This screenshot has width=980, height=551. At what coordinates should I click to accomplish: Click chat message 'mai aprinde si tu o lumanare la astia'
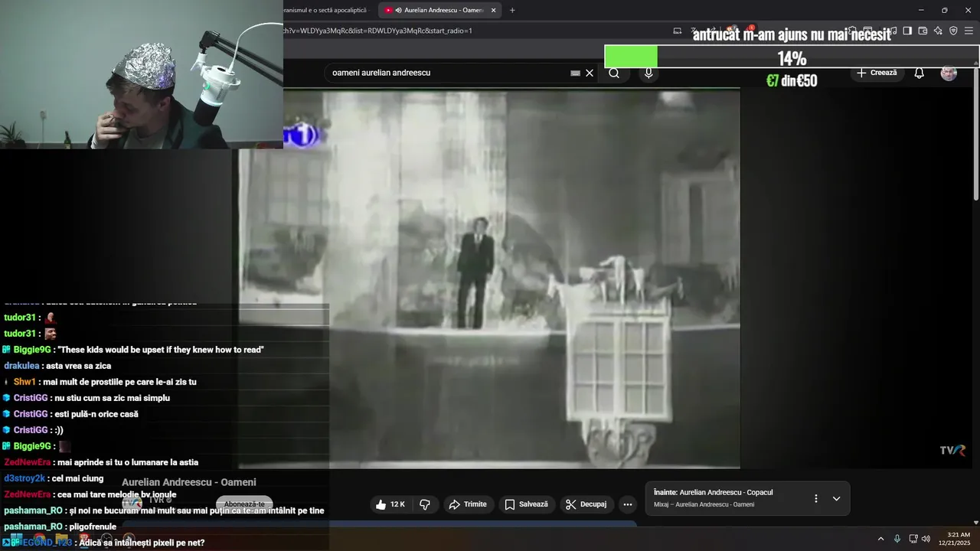tap(127, 462)
